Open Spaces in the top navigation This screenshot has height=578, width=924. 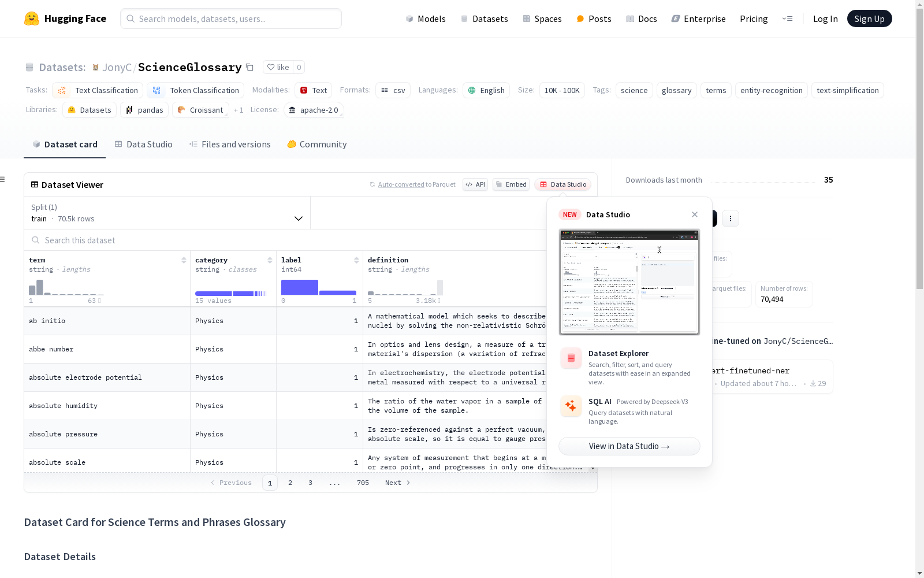[542, 18]
